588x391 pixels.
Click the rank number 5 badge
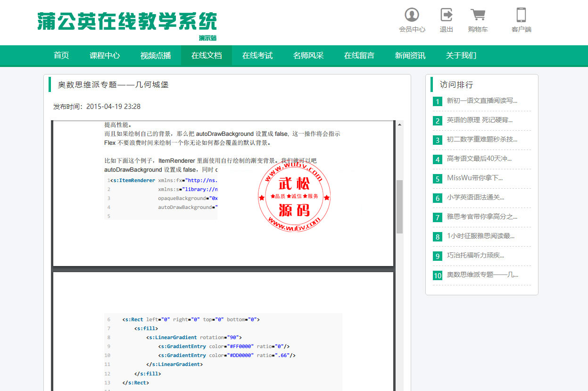438,178
